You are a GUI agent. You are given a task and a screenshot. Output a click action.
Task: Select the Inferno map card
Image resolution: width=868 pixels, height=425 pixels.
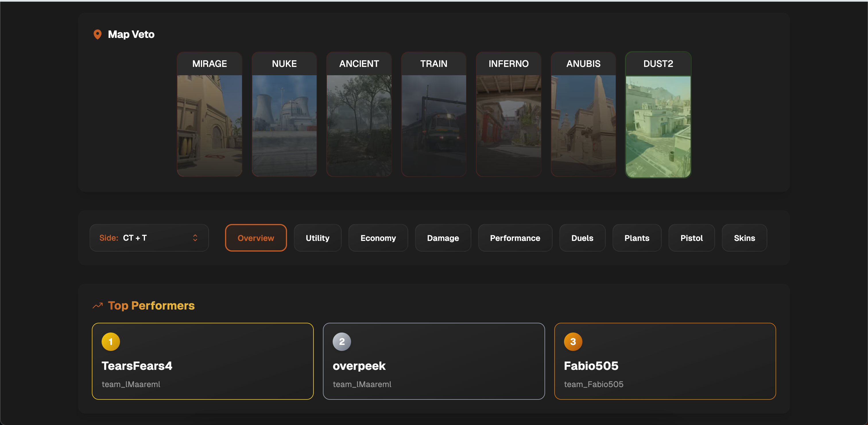click(x=509, y=114)
